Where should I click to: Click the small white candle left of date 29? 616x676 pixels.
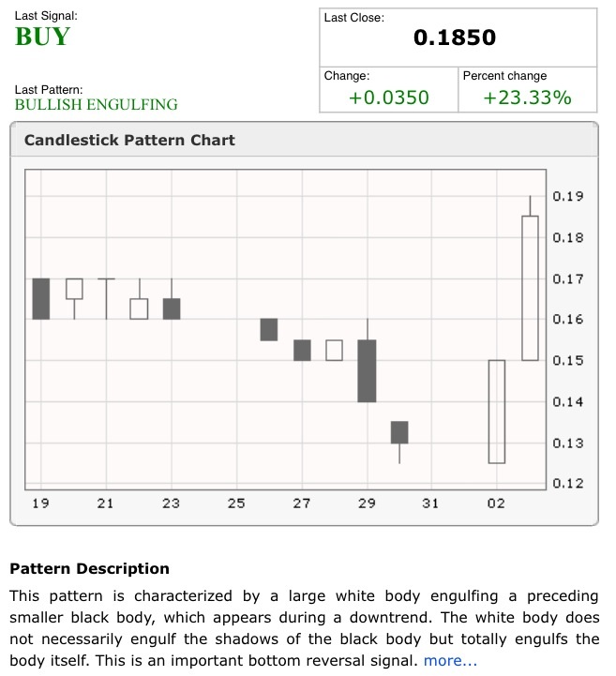click(334, 350)
